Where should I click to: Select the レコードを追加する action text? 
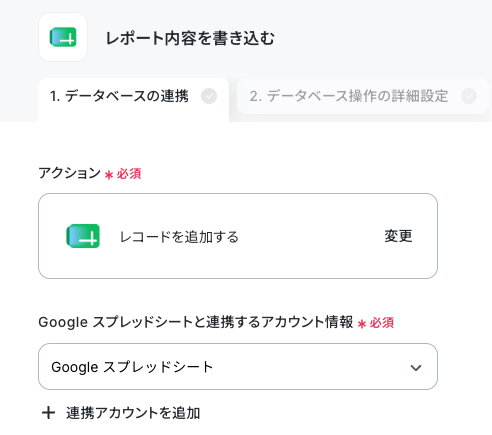(179, 237)
